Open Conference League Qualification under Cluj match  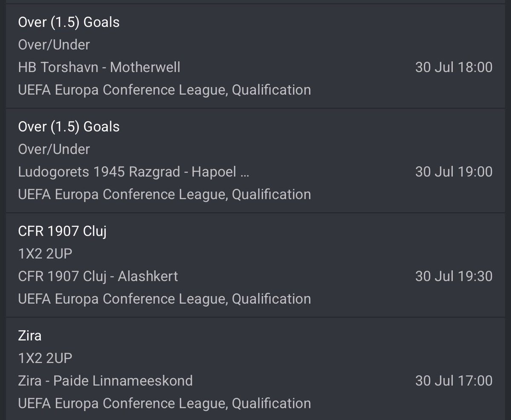point(164,299)
